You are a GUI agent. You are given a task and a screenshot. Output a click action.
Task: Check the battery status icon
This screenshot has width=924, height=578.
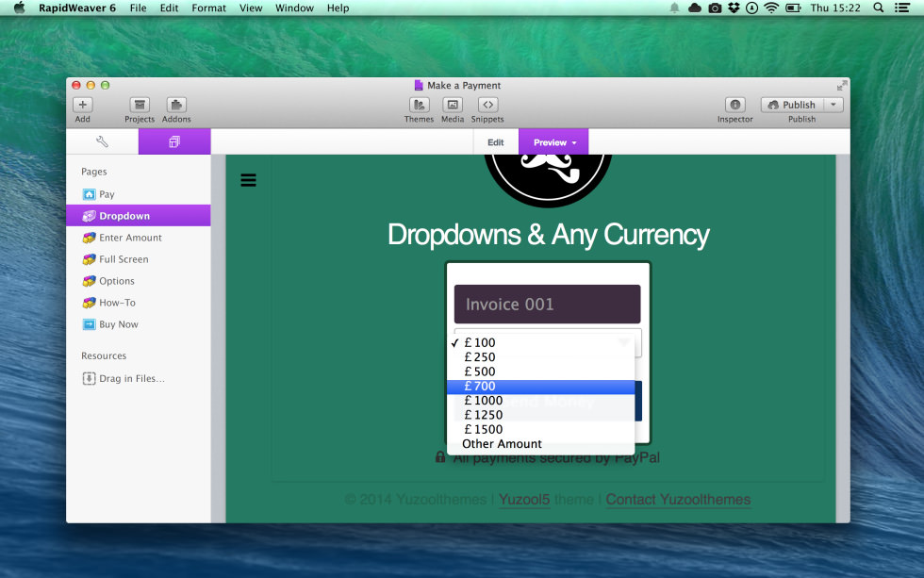(x=793, y=8)
